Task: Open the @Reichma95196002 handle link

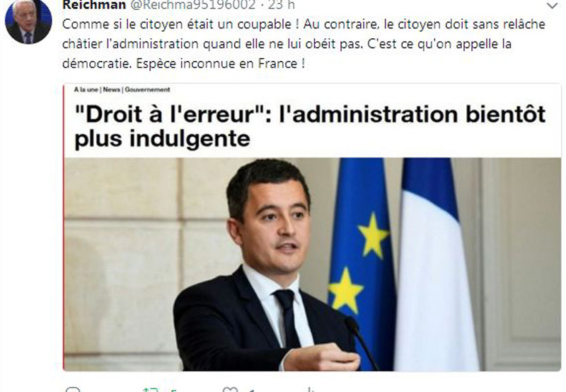Action: pyautogui.click(x=192, y=5)
